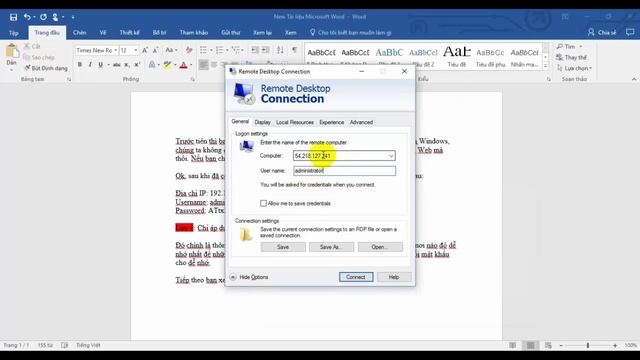640x360 pixels.
Task: Switch to Web Layout view in status bar
Action: click(x=548, y=345)
